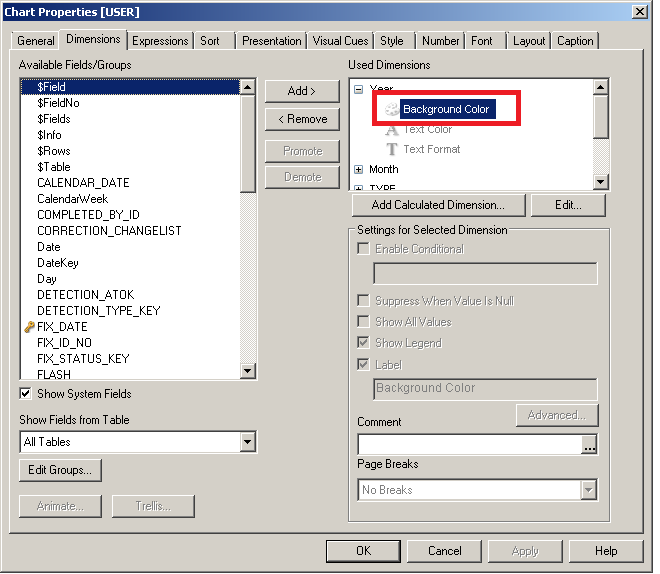Click the Background Color palette icon
This screenshot has width=660, height=574.
pyautogui.click(x=391, y=109)
